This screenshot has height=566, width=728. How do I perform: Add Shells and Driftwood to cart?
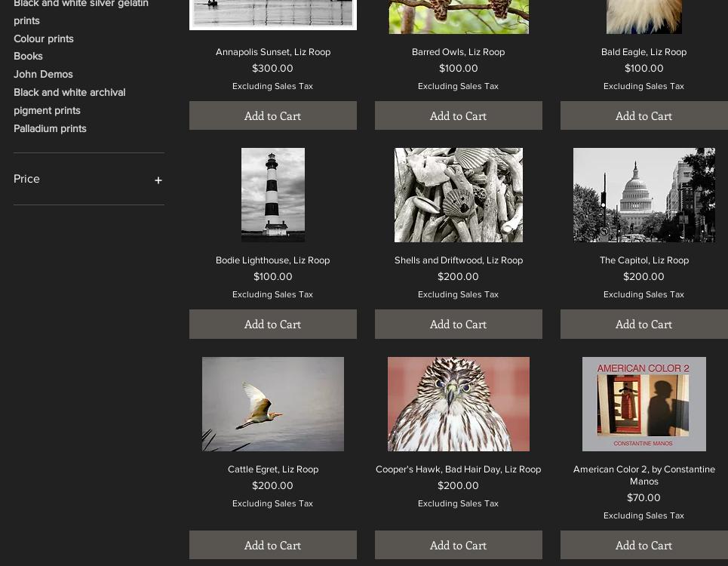458,324
